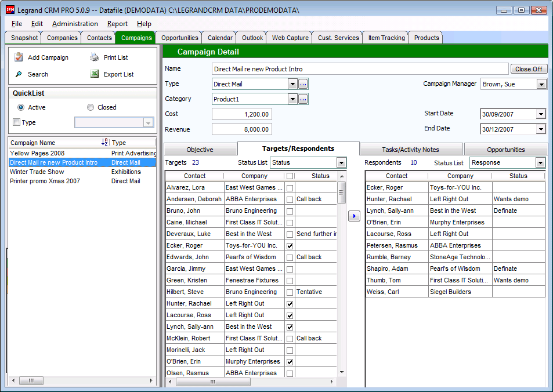Check the box for Andersen, Deborah

click(290, 199)
